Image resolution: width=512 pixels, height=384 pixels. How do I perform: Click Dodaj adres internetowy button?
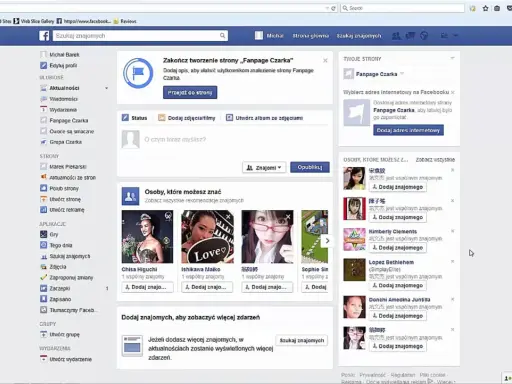point(408,130)
